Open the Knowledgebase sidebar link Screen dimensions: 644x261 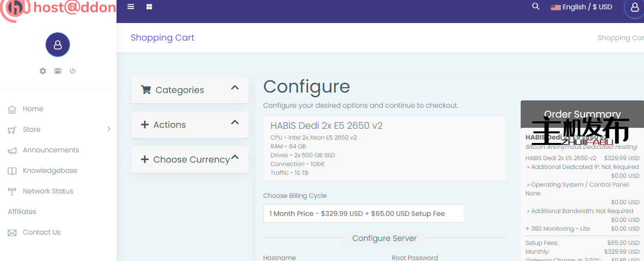pyautogui.click(x=50, y=170)
